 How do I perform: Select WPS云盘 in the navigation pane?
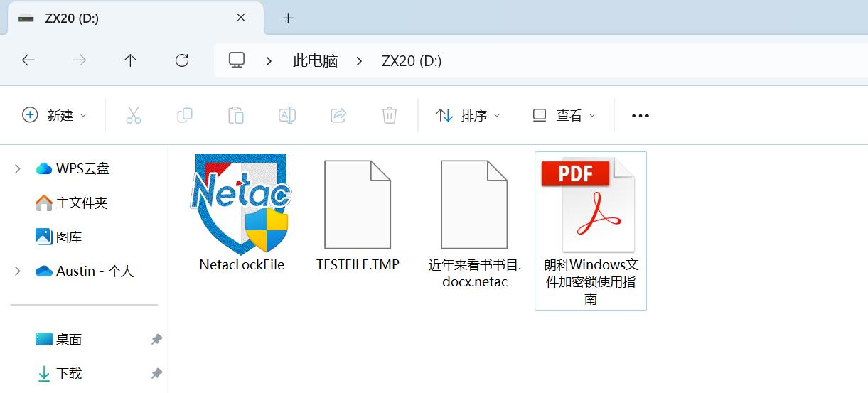83,168
